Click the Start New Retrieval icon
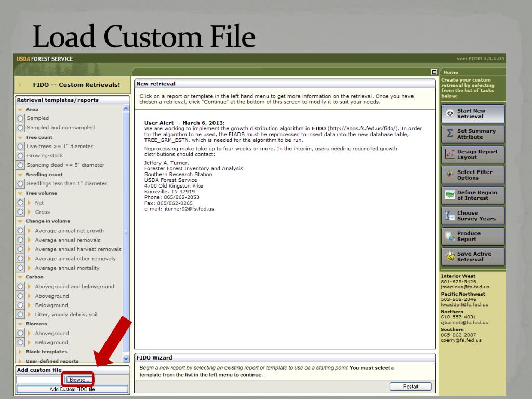Viewport: 532px width, 399px height. (x=449, y=113)
